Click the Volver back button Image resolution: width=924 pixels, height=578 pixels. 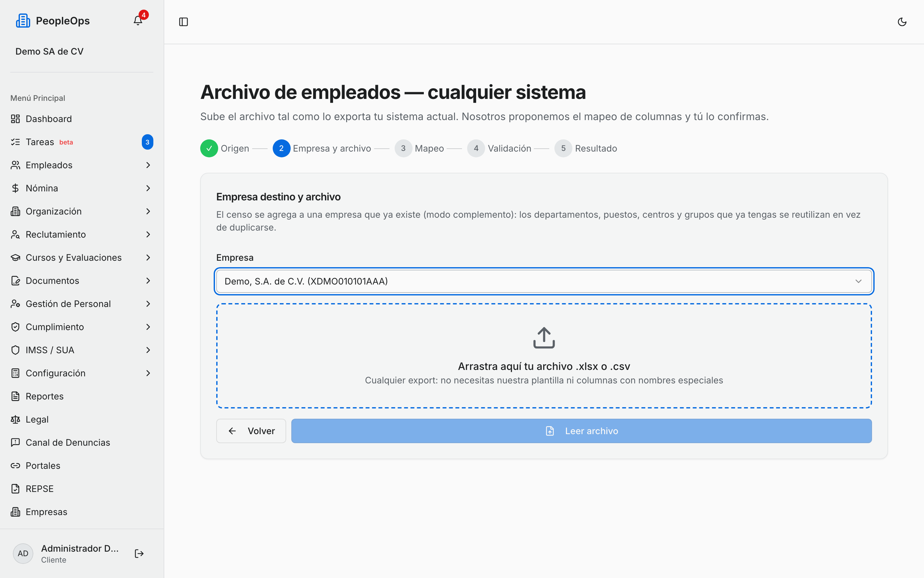(251, 431)
